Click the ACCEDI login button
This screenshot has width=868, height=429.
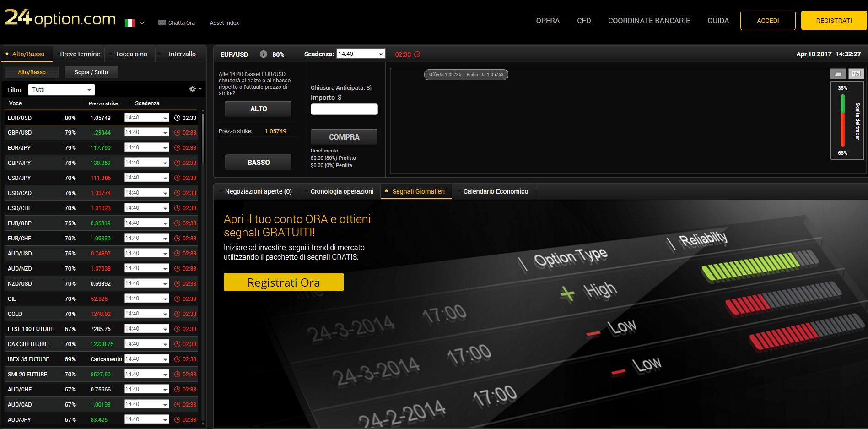point(768,21)
